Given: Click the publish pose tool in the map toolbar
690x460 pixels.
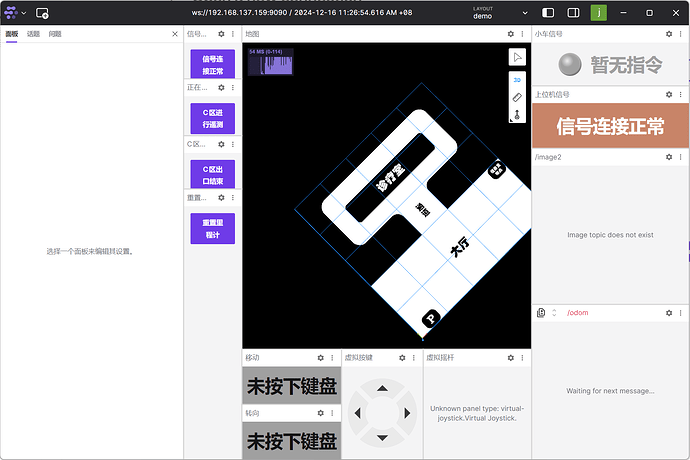Looking at the screenshot, I should 517,114.
